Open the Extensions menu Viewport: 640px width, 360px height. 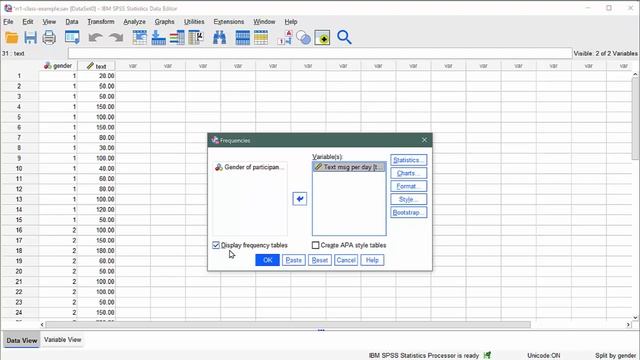pyautogui.click(x=229, y=22)
